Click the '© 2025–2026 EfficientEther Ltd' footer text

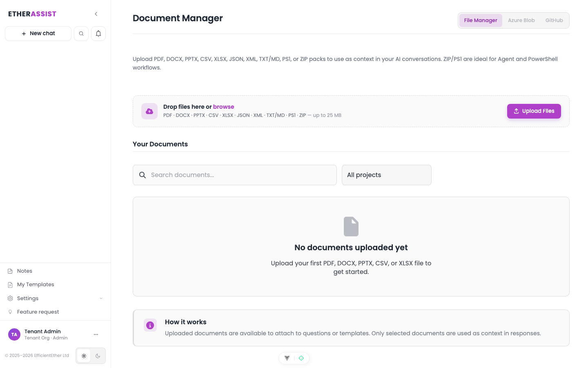pyautogui.click(x=37, y=356)
